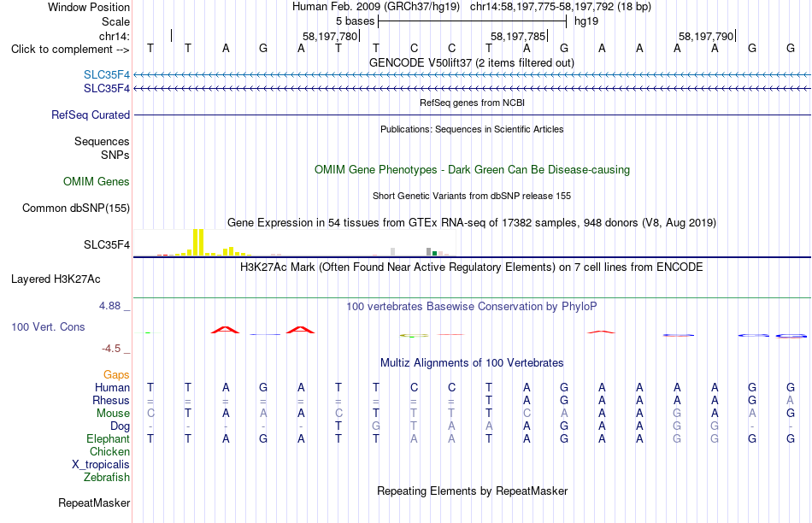The width and height of the screenshot is (812, 523).
Task: Open the GENCODE V50lift37 track title
Action: (x=472, y=62)
